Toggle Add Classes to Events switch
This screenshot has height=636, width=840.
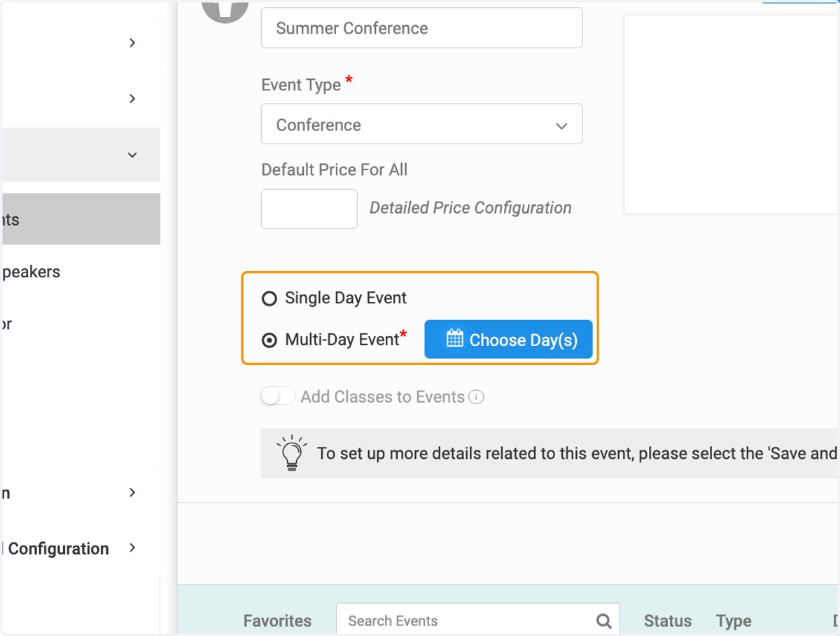pos(278,396)
